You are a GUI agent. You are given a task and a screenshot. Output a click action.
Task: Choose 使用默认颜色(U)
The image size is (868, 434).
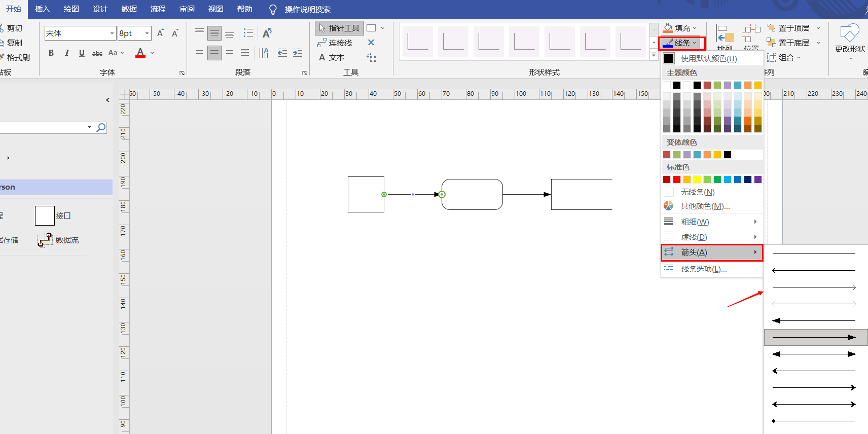click(x=712, y=59)
